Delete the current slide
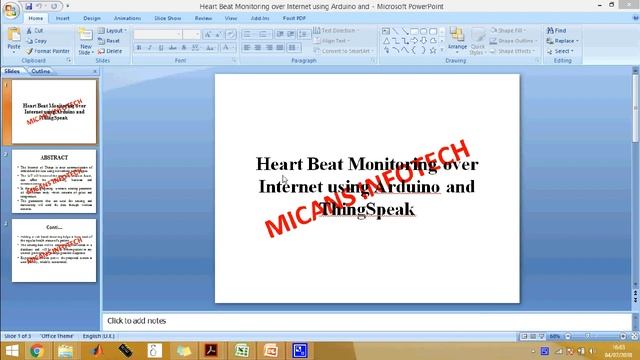Image resolution: width=640 pixels, height=360 pixels. [x=110, y=51]
